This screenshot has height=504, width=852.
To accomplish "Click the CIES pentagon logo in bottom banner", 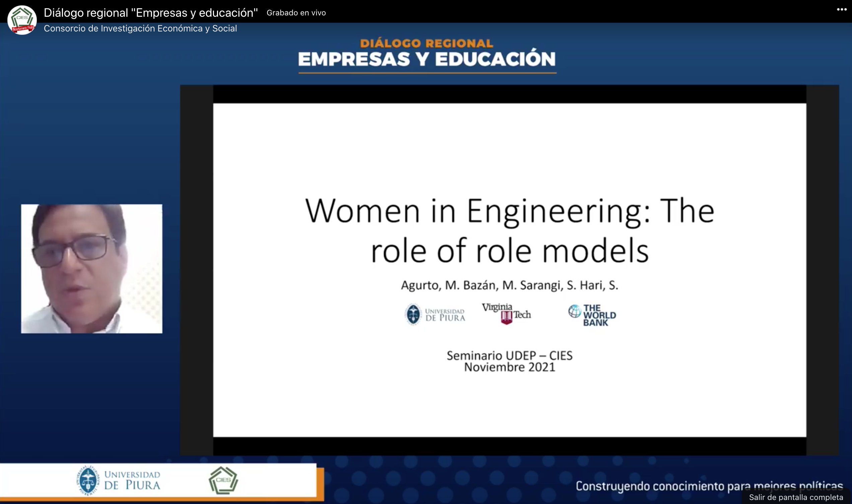I will point(223,480).
